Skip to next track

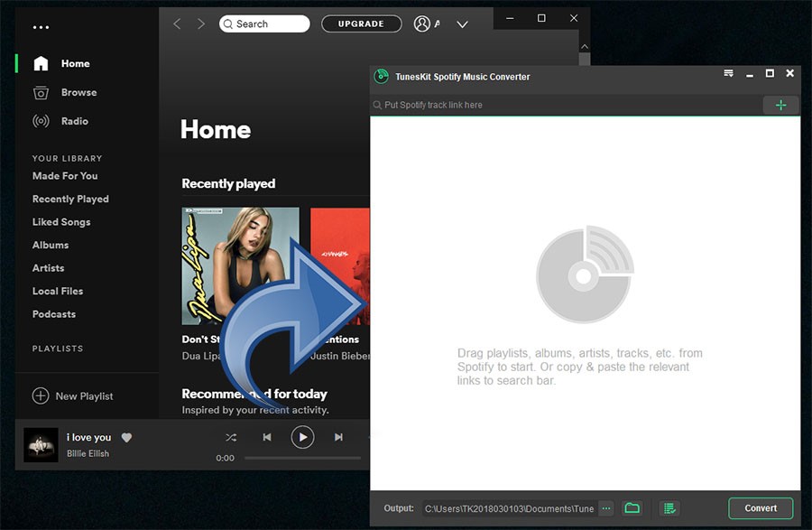click(338, 437)
